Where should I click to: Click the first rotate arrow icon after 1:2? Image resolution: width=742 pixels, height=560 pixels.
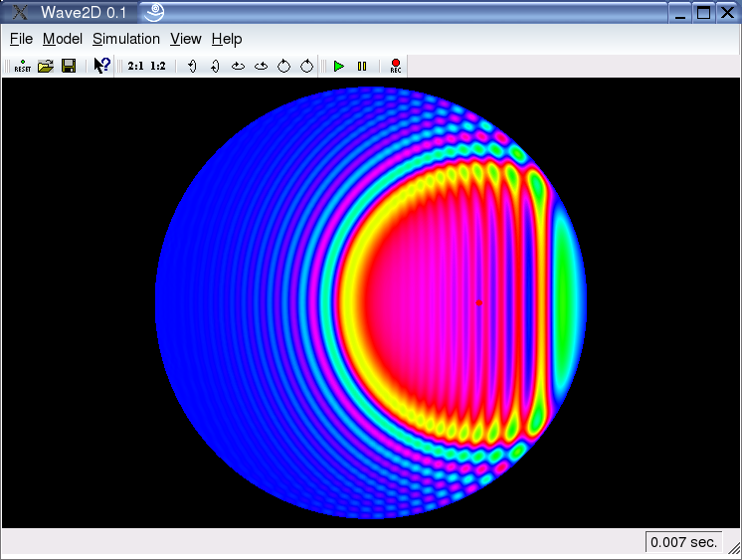coord(191,67)
